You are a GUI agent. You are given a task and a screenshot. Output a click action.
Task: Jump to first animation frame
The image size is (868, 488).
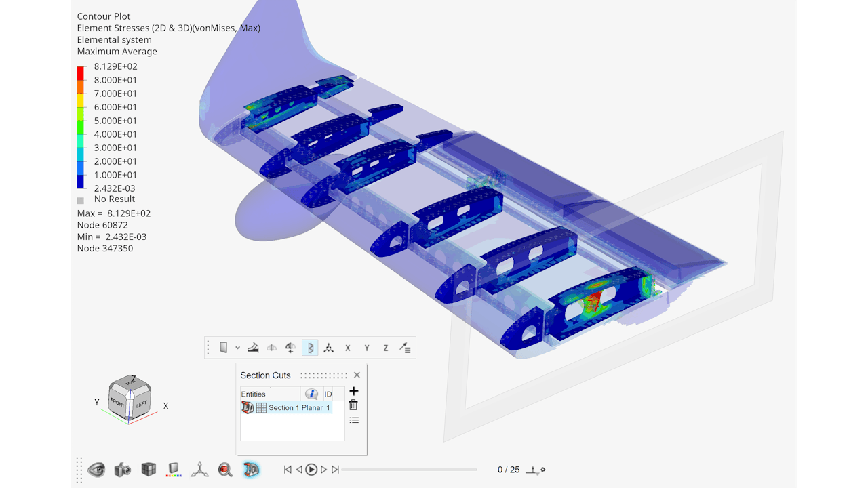[x=288, y=470]
